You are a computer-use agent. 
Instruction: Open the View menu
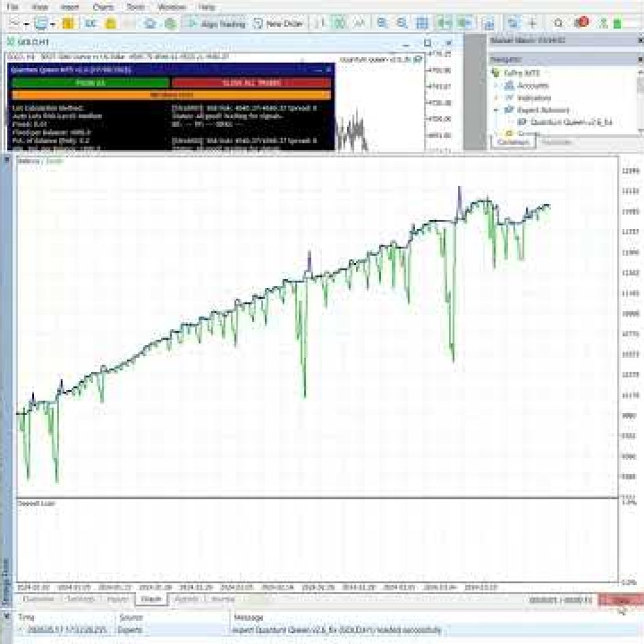[40, 6]
